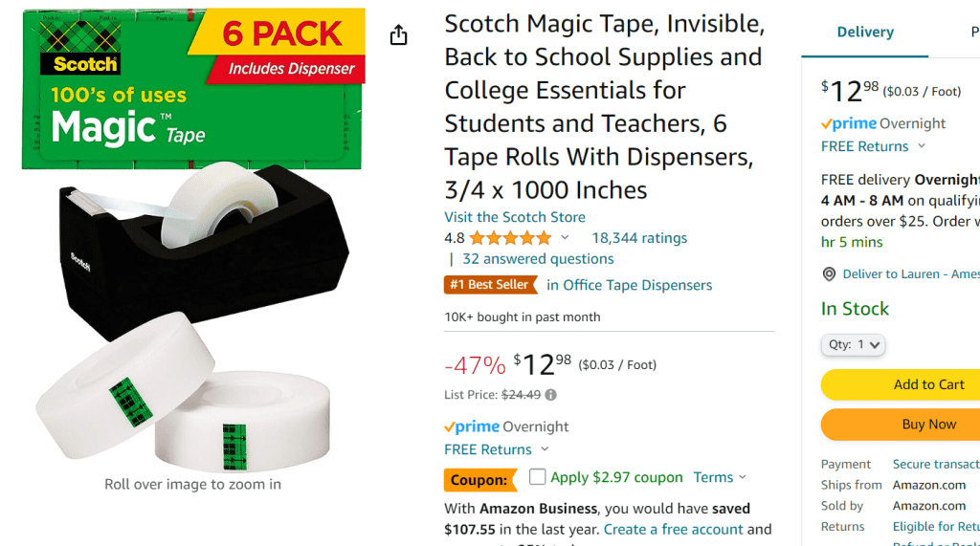Expand the rating breakdown arrow beside stars
The width and height of the screenshot is (980, 546).
[565, 238]
